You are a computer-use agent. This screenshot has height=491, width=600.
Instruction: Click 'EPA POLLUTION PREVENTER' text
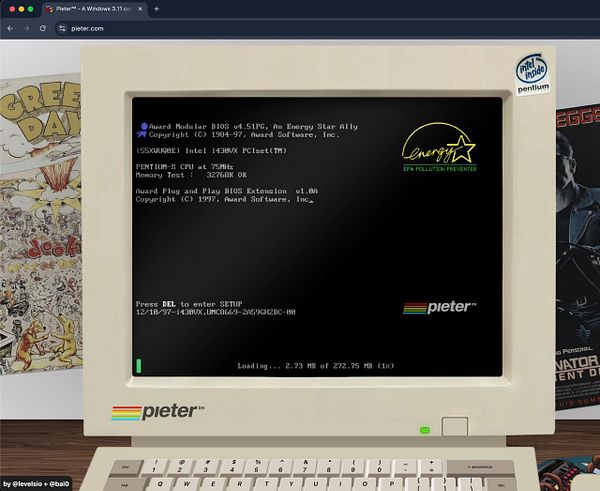(440, 168)
